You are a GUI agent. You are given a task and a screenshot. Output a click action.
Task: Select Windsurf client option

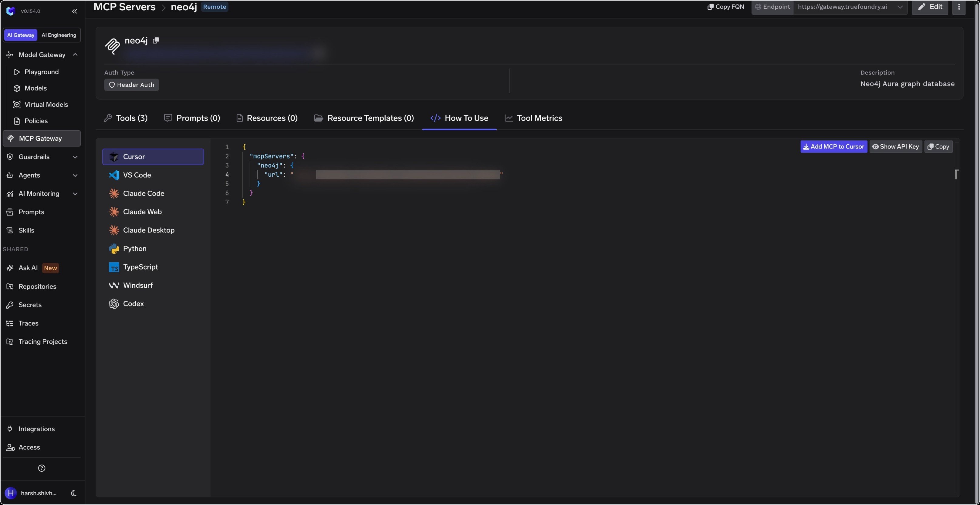(153, 285)
